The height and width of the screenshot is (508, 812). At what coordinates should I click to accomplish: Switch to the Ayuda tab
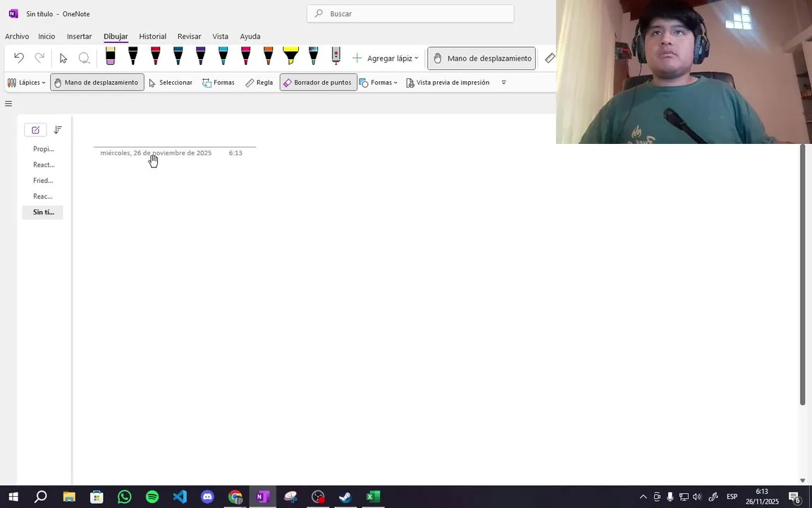point(250,36)
